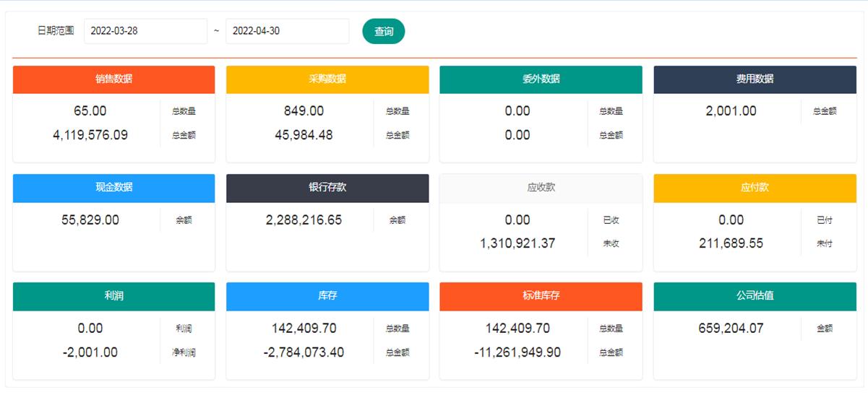Open the 公司估值 card header
868x408 pixels.
pos(755,296)
